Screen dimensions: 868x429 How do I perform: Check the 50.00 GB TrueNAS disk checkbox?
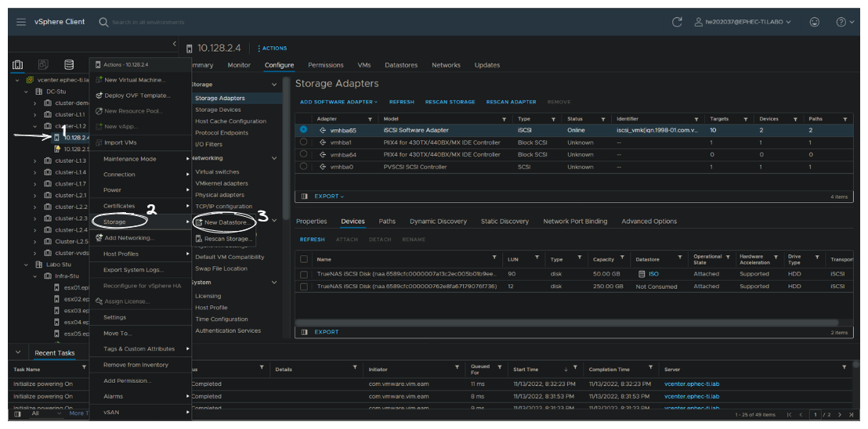point(304,274)
